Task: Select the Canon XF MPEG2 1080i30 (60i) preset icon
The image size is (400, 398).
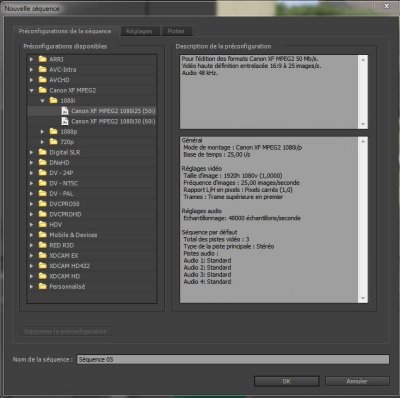Action: pos(65,121)
